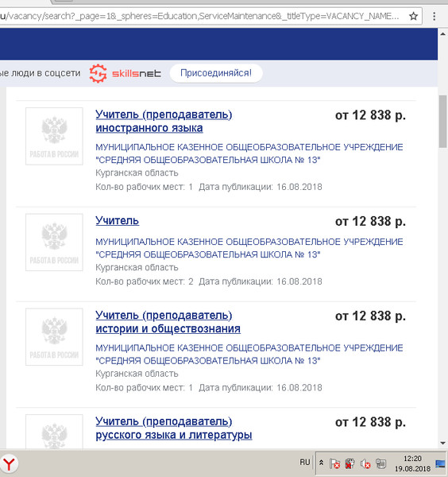Open the foreign language teacher vacancy
The width and height of the screenshot is (448, 477).
pos(164,122)
